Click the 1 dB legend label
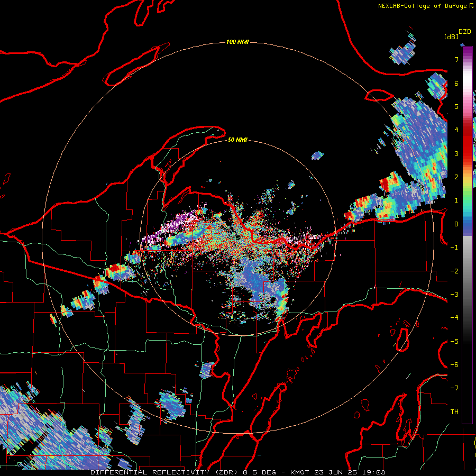The width and height of the screenshot is (476, 476). pos(456,200)
